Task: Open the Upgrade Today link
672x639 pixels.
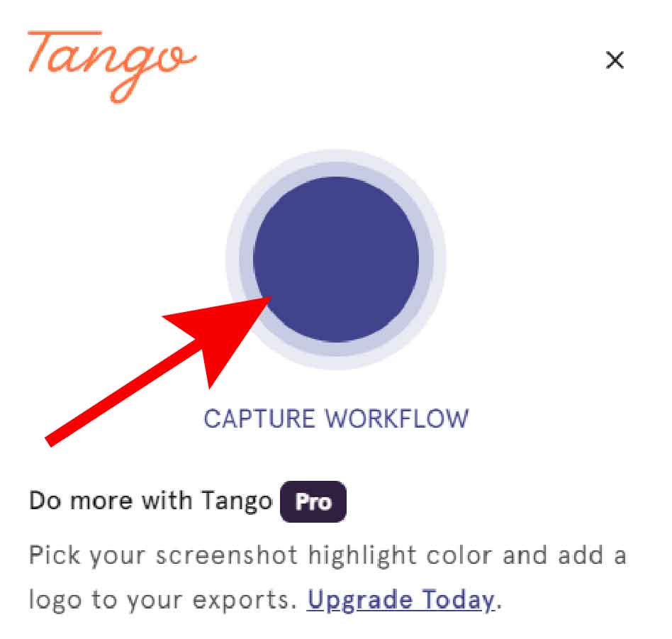Action: click(x=401, y=599)
